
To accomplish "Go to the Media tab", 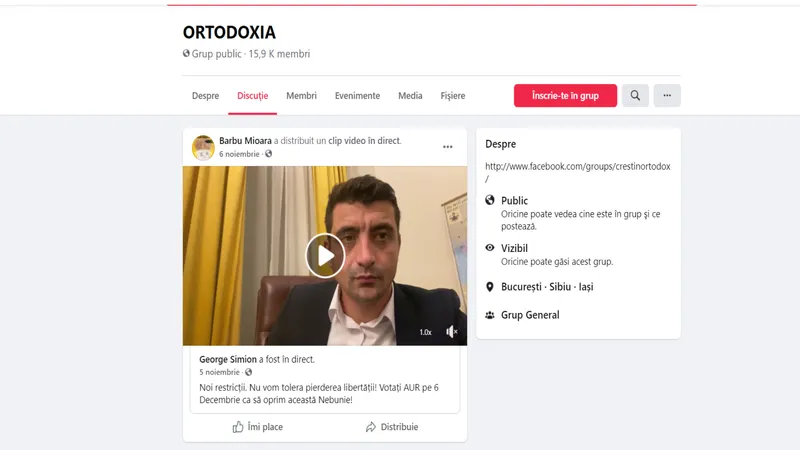I will 410,96.
